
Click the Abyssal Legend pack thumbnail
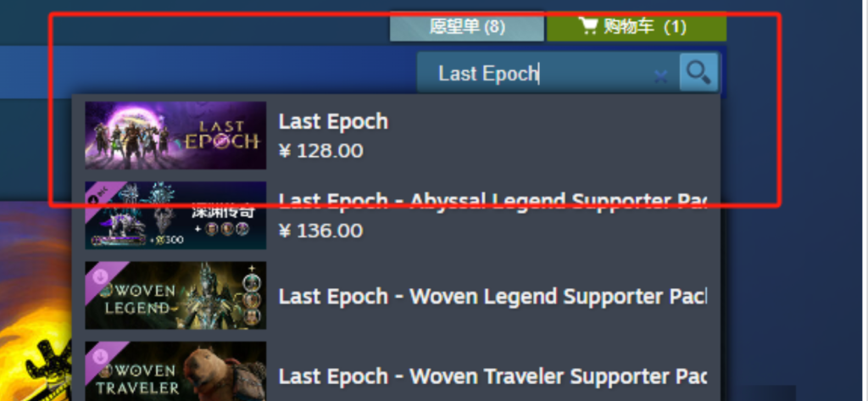click(x=175, y=215)
